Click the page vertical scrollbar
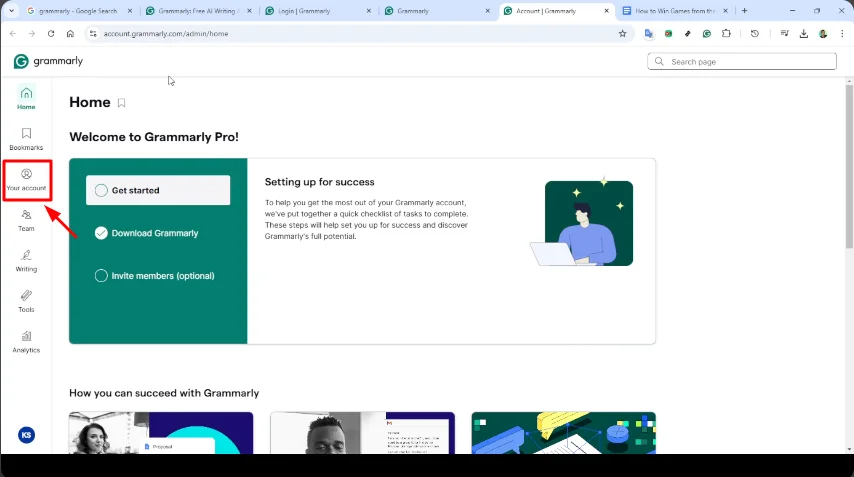This screenshot has height=477, width=854. (849, 167)
